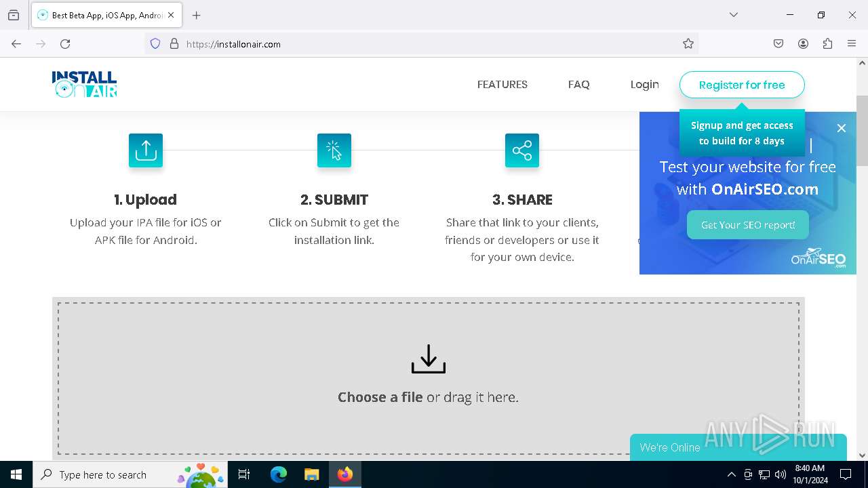Open the network icon in tray
This screenshot has width=868, height=488.
(764, 474)
